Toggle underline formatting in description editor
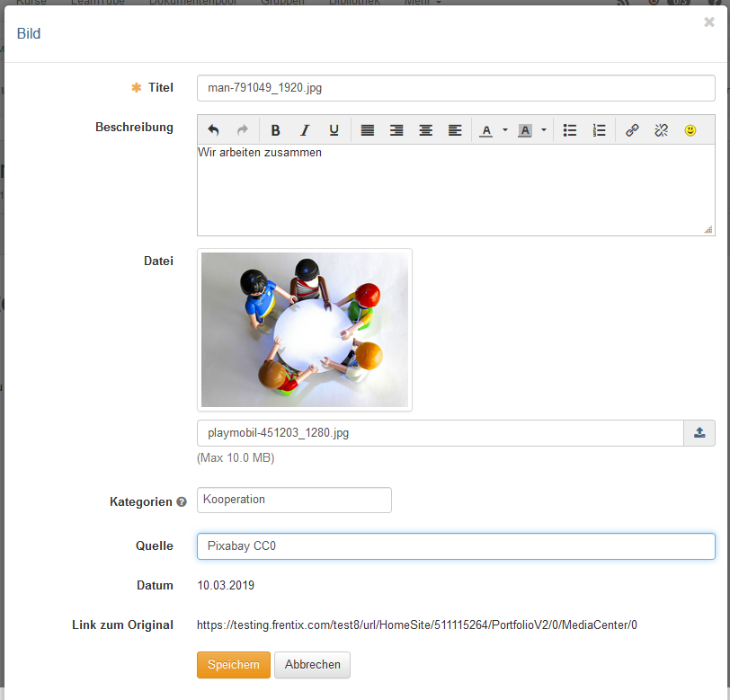Screen dimensions: 730x700 pyautogui.click(x=334, y=130)
